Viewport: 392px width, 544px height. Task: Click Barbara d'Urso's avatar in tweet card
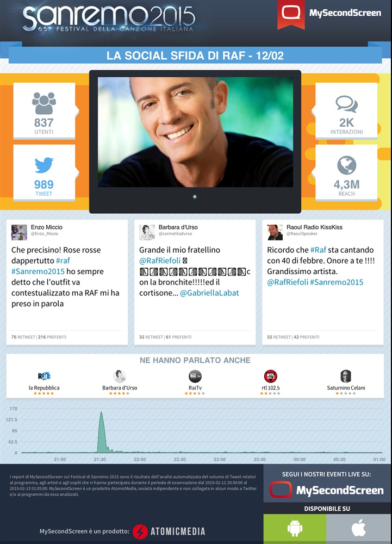coord(147,232)
